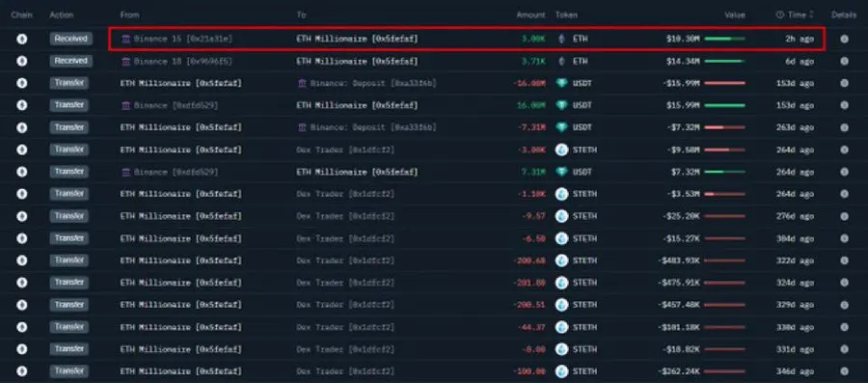Viewport: 868px width, 383px height.
Task: Click the Transfer badge in the 263d ago row
Action: tap(69, 127)
